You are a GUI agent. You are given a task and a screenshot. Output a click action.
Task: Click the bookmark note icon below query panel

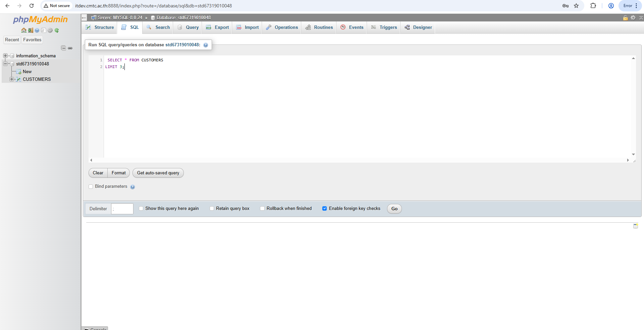tap(635, 226)
